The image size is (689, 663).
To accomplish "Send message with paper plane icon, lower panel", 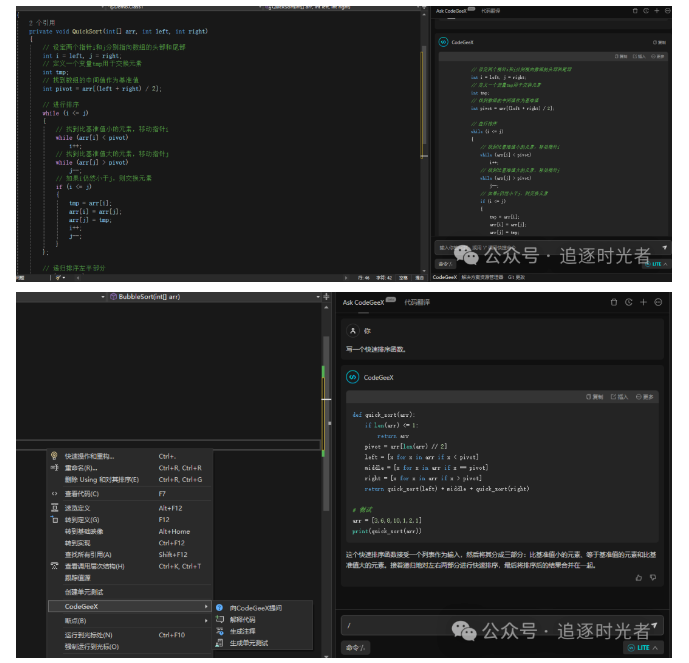I will tap(654, 625).
